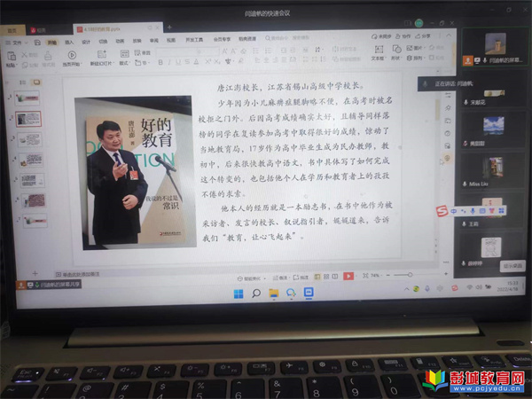
Task: Switch thumbnail pane to outline view
Action: coord(23,82)
